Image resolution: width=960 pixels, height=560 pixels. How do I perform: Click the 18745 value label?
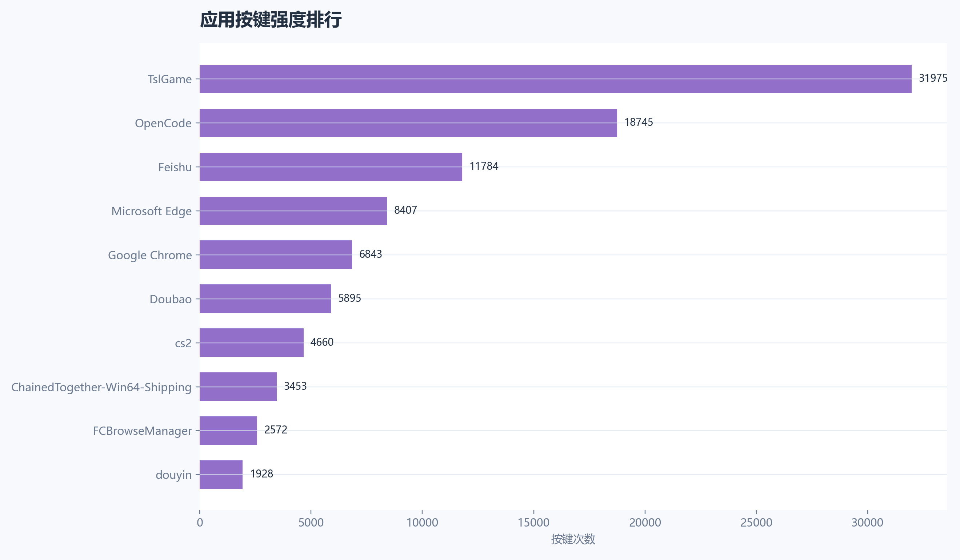tap(639, 122)
